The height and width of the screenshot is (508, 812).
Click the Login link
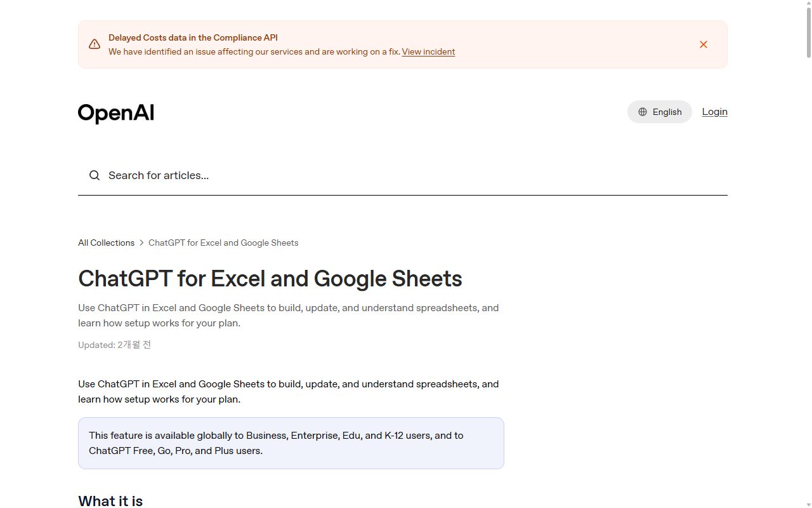[x=714, y=112]
